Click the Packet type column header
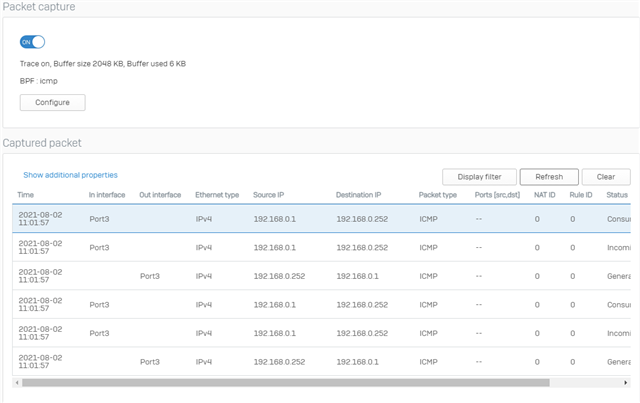The width and height of the screenshot is (640, 403). tap(438, 195)
